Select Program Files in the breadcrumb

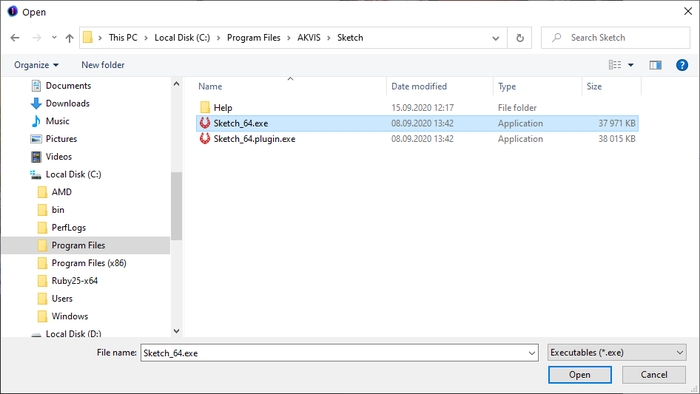pos(254,37)
